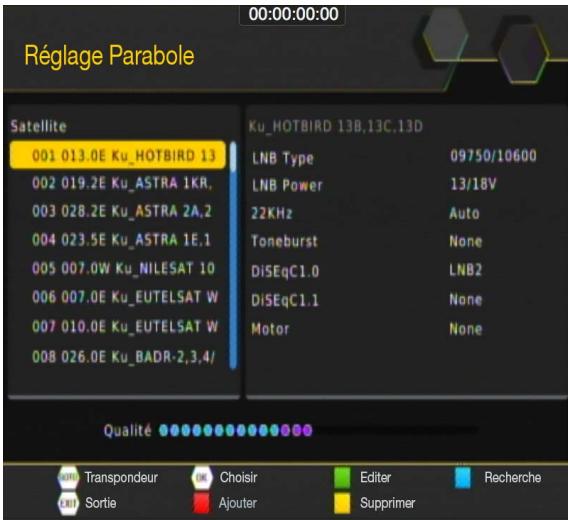This screenshot has height=520, width=568.
Task: Change the DiSEqC1.1 value None
Action: 466,300
